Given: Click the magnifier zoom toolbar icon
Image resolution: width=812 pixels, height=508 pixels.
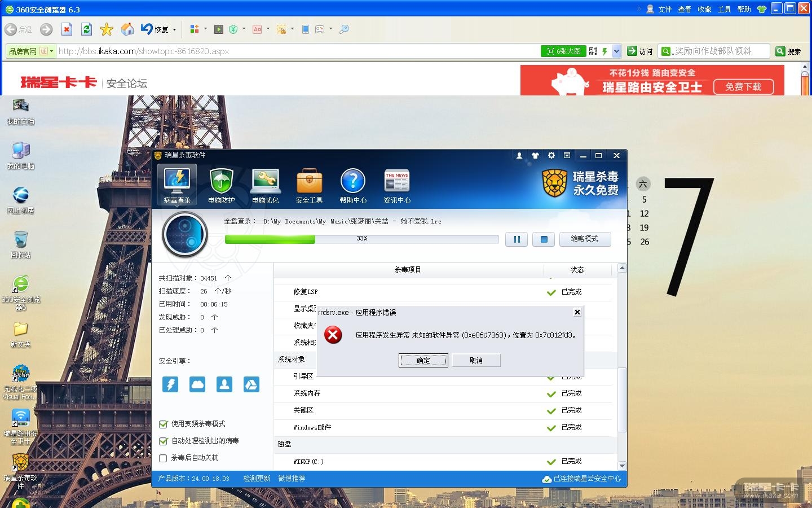Looking at the screenshot, I should [x=344, y=29].
